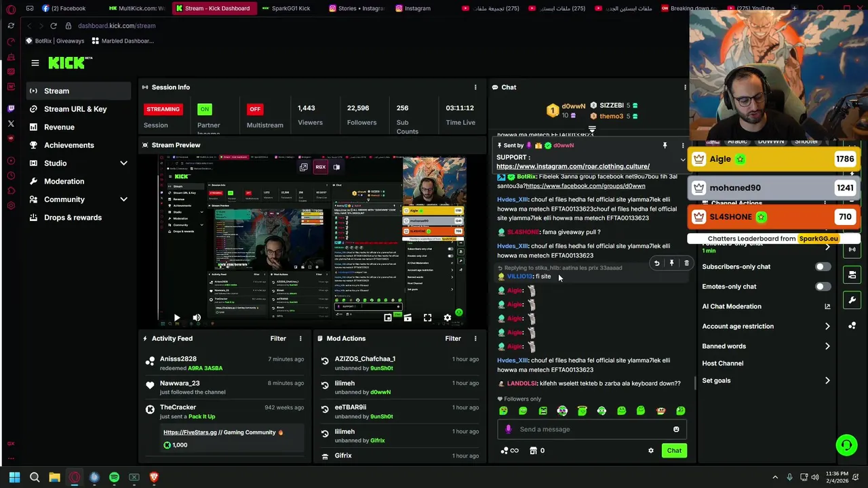This screenshot has width=868, height=488.
Task: Click the channel points infinity icon
Action: pos(509,451)
